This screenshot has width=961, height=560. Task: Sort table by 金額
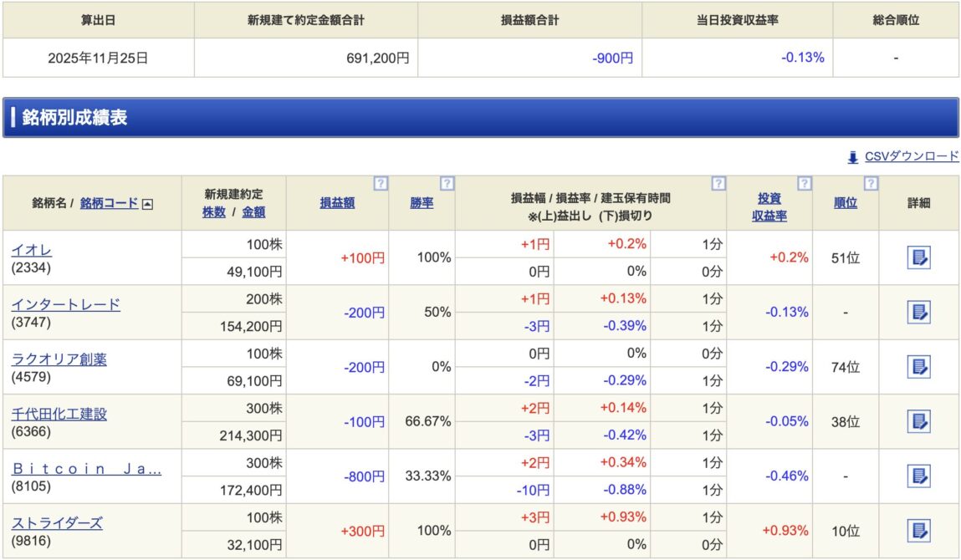coord(253,212)
